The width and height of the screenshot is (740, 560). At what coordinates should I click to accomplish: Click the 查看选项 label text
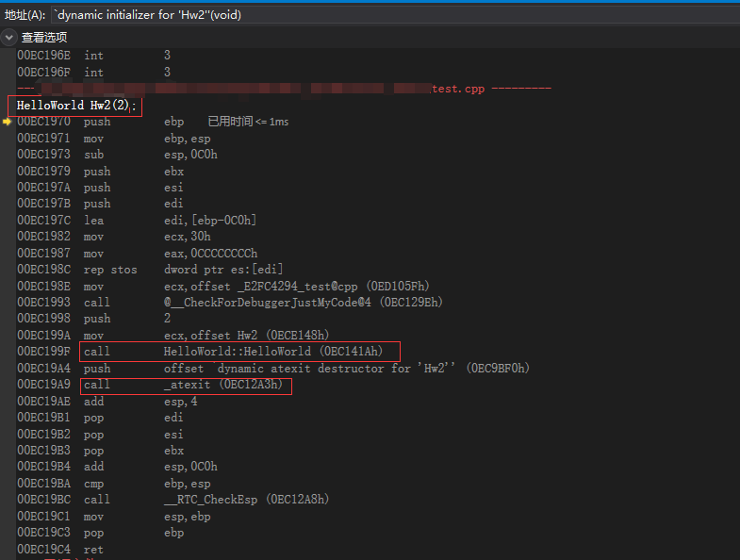click(44, 37)
